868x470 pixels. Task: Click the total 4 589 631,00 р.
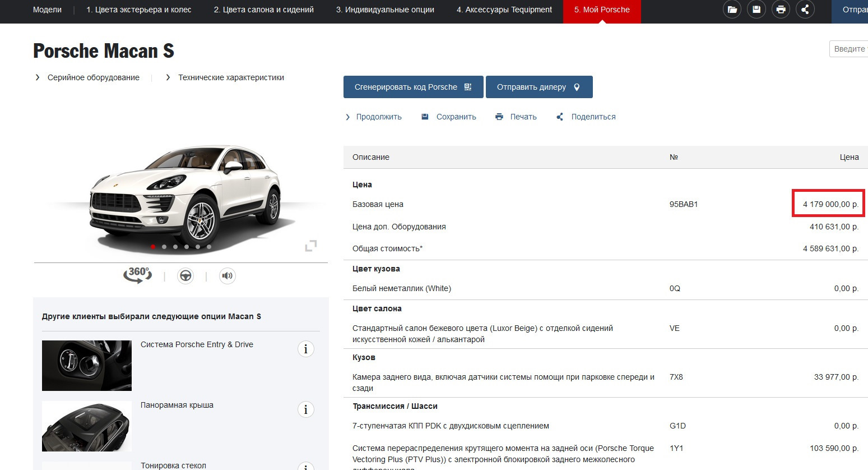tap(830, 248)
